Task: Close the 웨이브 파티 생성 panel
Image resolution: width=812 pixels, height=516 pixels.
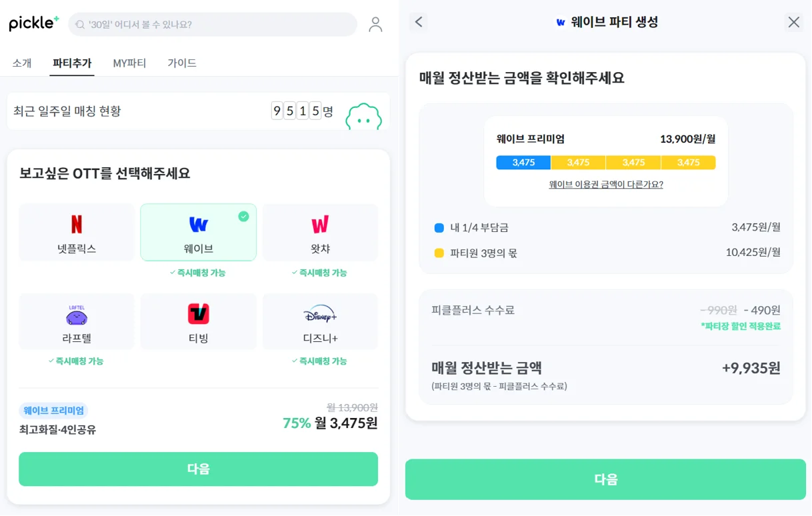Action: [793, 22]
